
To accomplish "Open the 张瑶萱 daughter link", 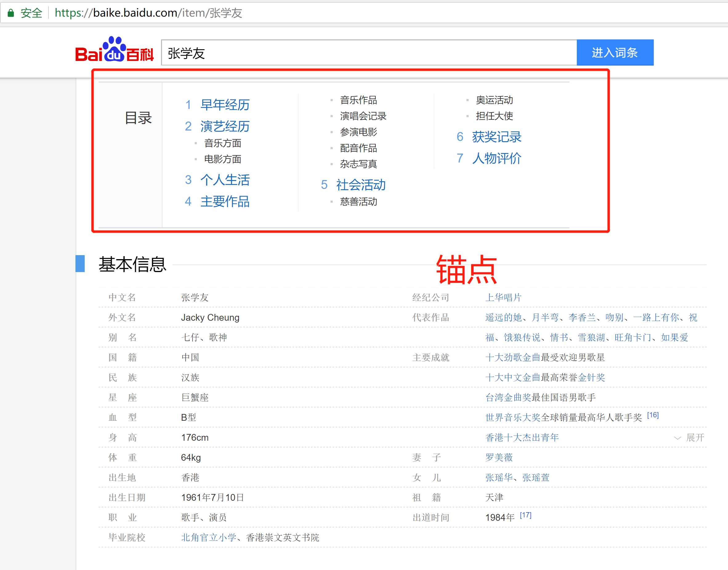I will (x=536, y=478).
